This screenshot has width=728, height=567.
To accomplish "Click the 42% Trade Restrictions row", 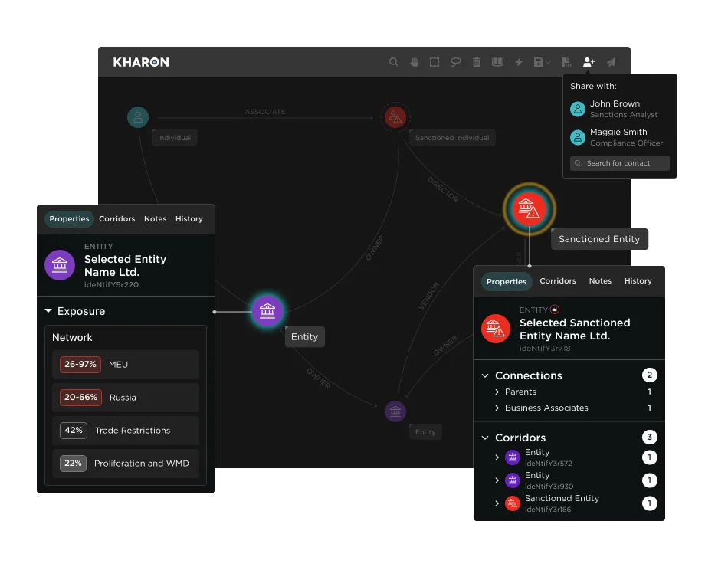I will 126,431.
